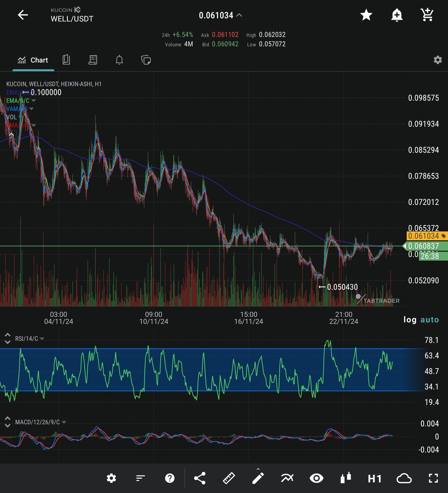448x493 pixels.
Task: Add WELL/USDT to favorites with star
Action: [366, 15]
